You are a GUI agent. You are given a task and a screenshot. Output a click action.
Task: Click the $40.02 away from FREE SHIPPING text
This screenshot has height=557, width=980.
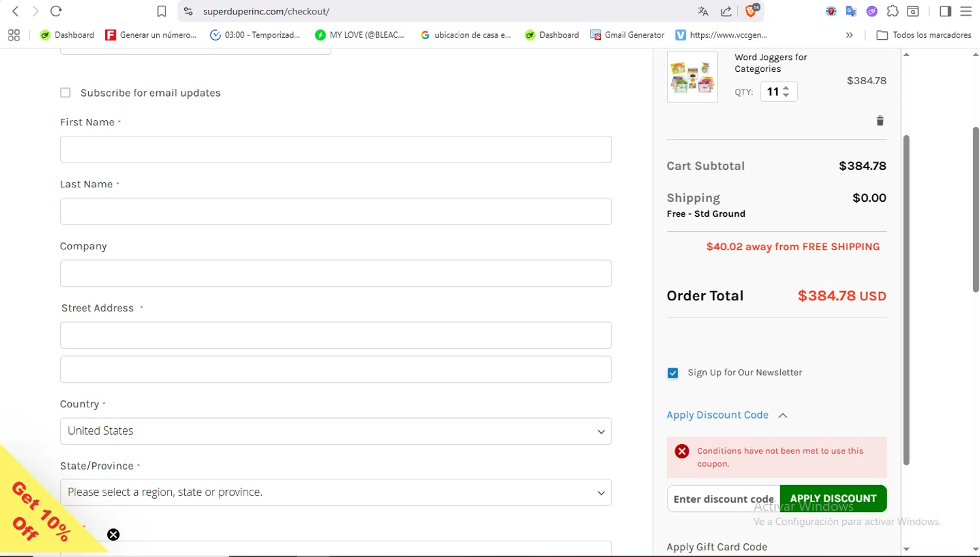coord(792,247)
